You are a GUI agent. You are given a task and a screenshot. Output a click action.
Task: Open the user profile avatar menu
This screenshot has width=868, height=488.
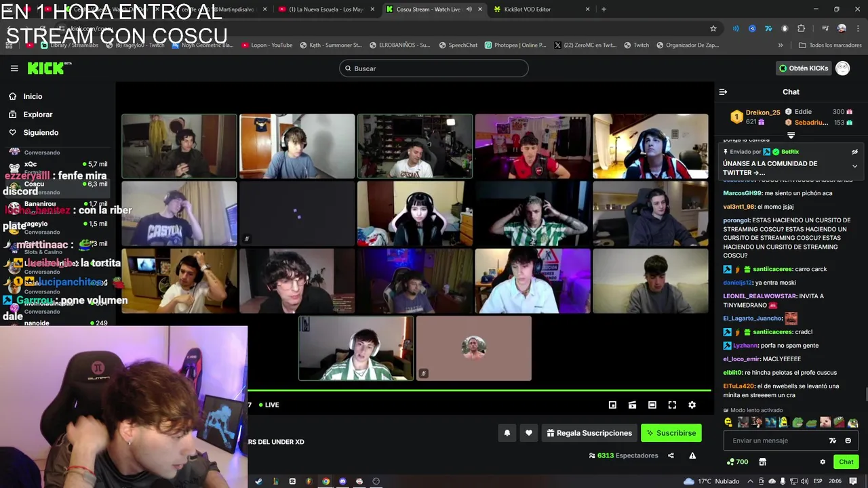(842, 68)
